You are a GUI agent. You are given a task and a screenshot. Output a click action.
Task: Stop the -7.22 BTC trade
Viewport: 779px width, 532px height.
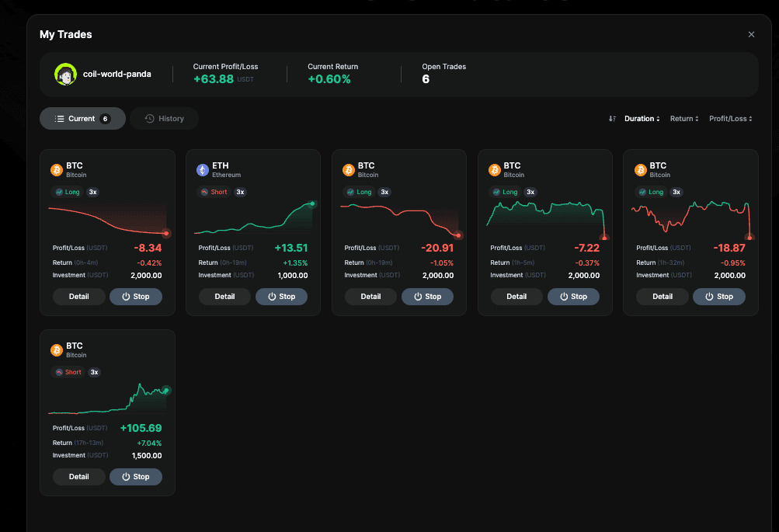coord(573,297)
